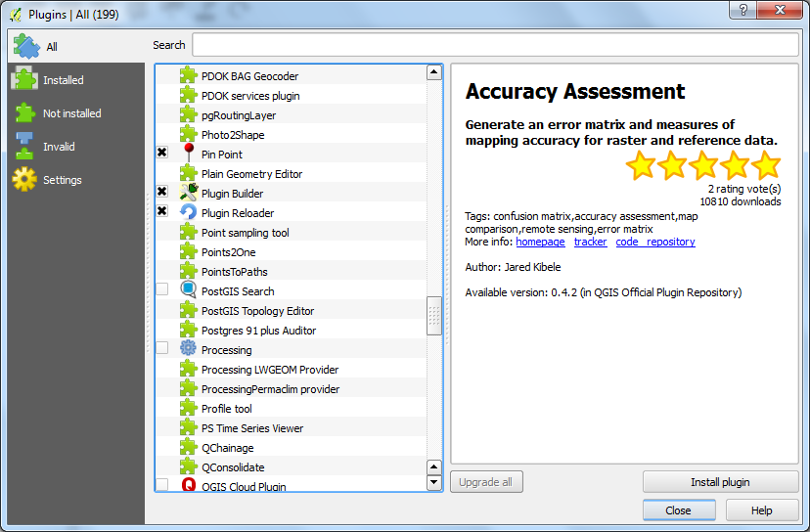Open the plugin homepage link
This screenshot has height=532, width=810.
click(540, 242)
